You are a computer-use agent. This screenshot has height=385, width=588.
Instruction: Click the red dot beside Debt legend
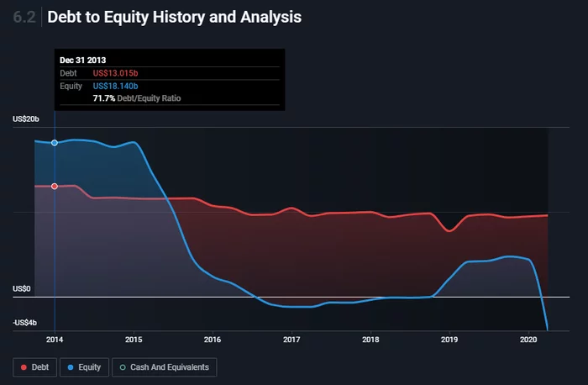(x=22, y=367)
